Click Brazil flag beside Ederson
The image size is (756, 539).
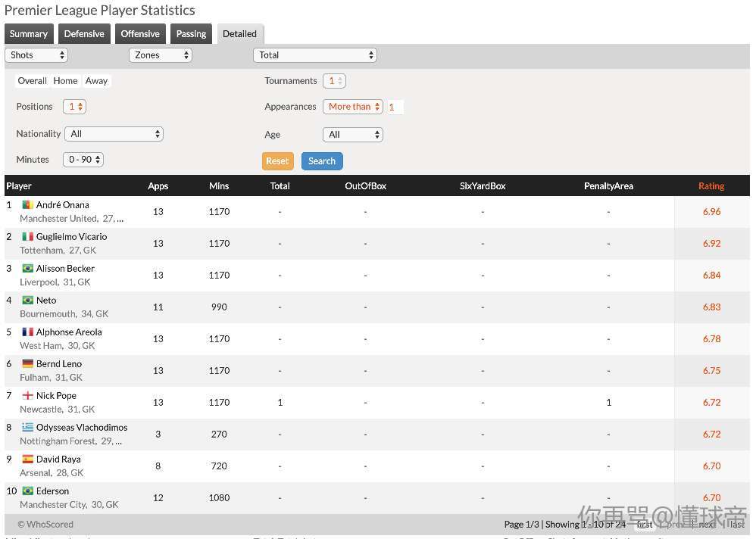(x=28, y=491)
